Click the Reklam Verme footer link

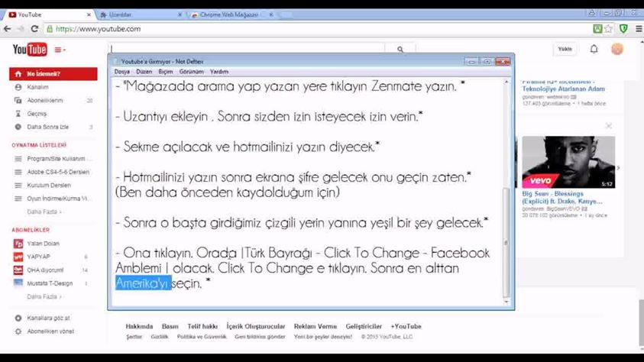click(316, 326)
